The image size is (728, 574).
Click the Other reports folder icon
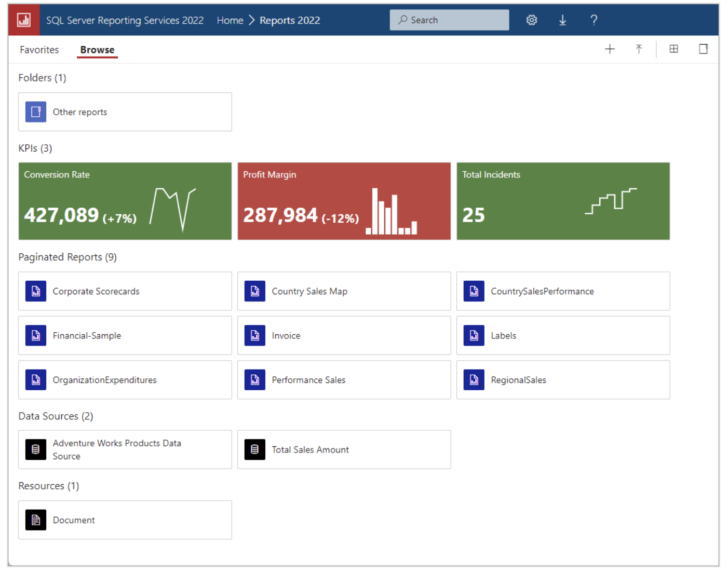[36, 112]
